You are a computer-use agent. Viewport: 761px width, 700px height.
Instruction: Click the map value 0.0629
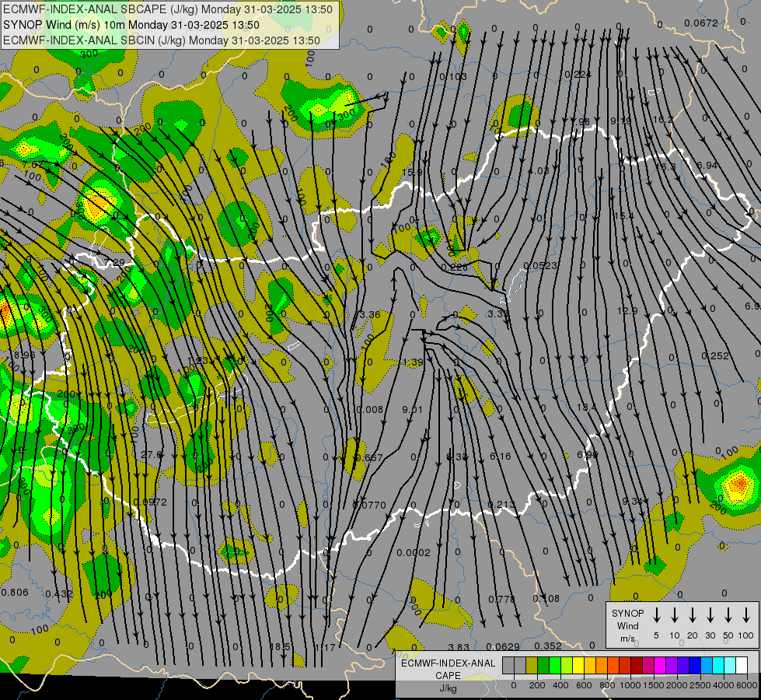coord(503,646)
